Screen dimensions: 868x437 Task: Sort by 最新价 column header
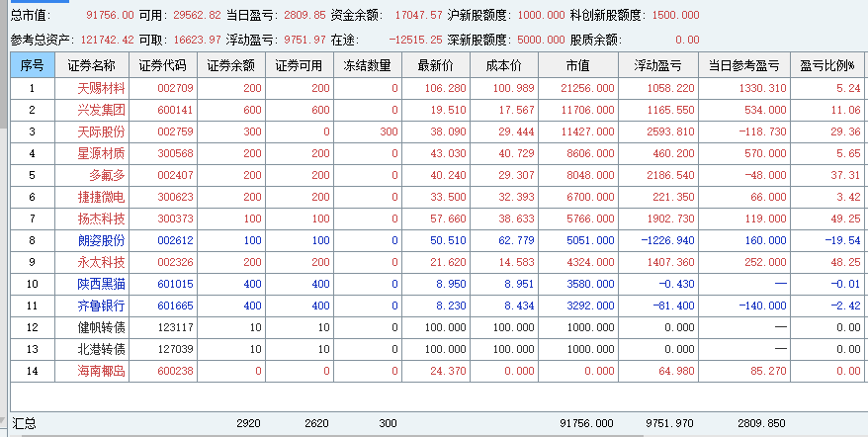coord(436,65)
